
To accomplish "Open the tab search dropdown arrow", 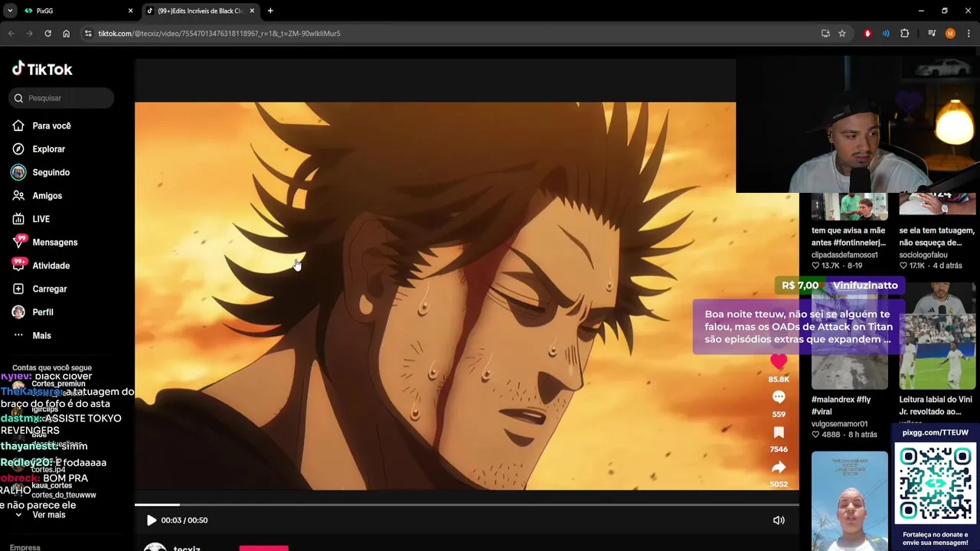I will coord(10,11).
